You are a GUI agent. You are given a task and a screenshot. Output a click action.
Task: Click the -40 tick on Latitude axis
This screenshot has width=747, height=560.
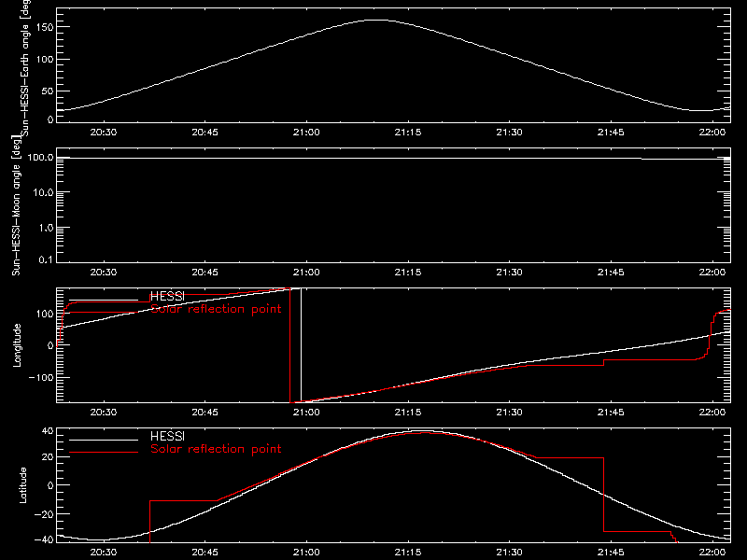click(44, 540)
